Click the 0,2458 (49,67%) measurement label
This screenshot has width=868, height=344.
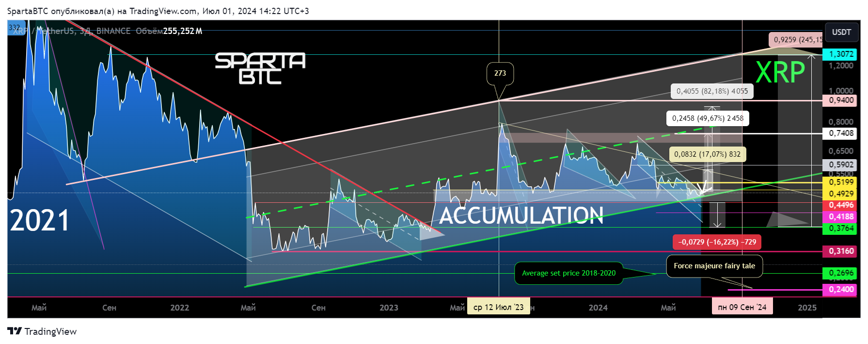[x=708, y=118]
